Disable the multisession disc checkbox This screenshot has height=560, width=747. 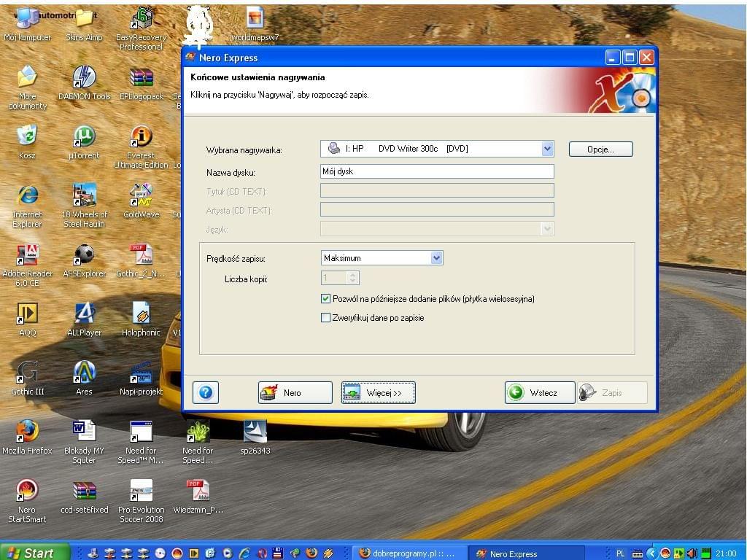326,299
